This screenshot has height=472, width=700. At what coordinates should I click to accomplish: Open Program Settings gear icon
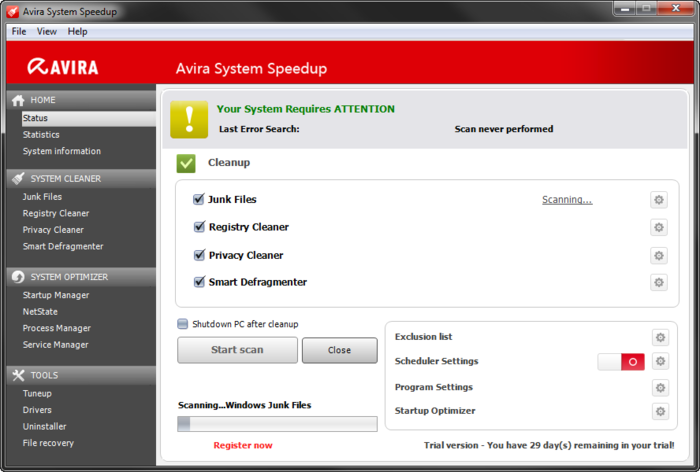click(x=660, y=388)
